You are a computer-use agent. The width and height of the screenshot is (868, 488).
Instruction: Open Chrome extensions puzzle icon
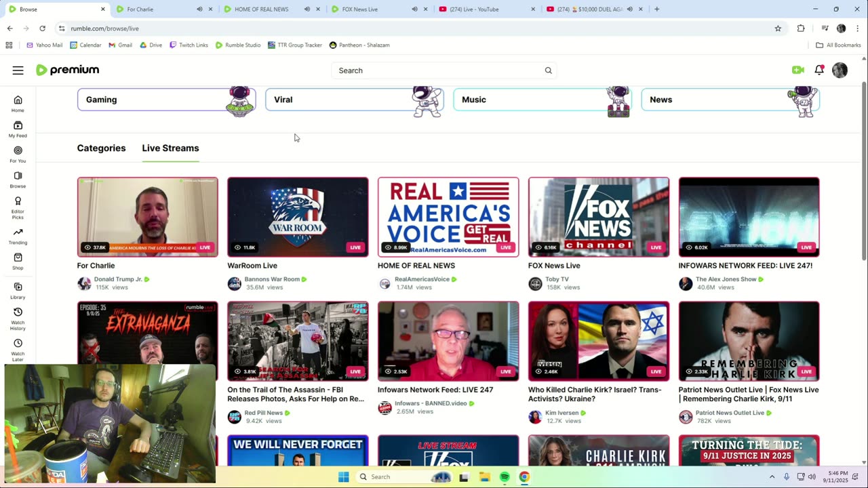(801, 28)
